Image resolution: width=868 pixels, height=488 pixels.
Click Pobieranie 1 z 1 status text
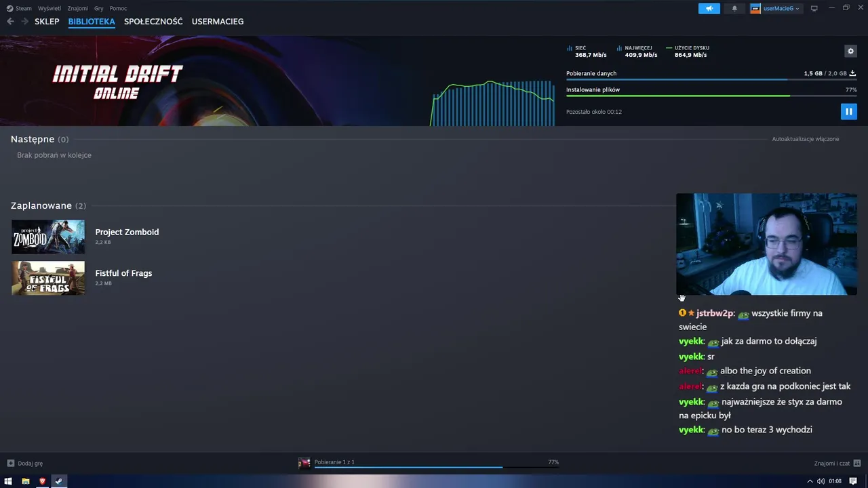click(x=334, y=462)
